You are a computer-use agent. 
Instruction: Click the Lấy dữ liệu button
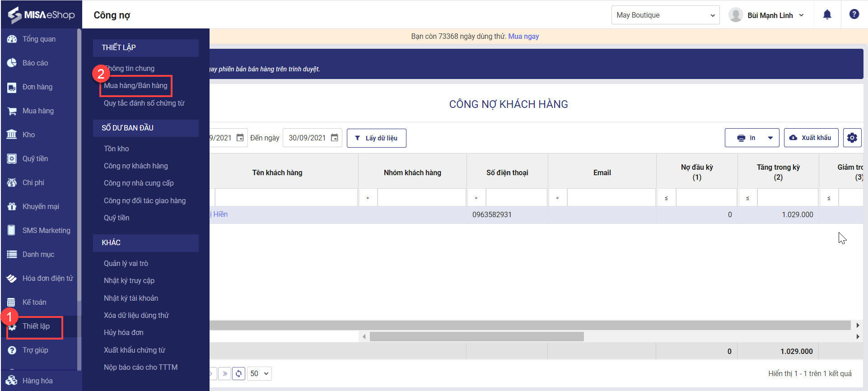376,138
